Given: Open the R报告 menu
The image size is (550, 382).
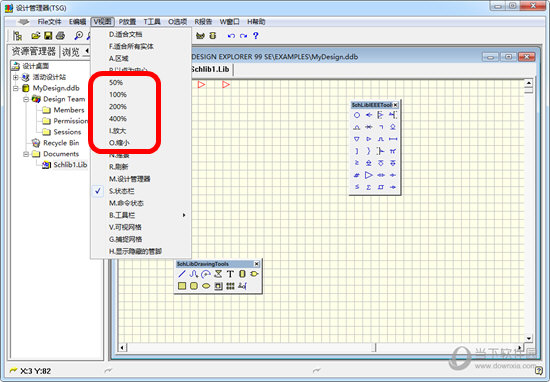Looking at the screenshot, I should 203,22.
